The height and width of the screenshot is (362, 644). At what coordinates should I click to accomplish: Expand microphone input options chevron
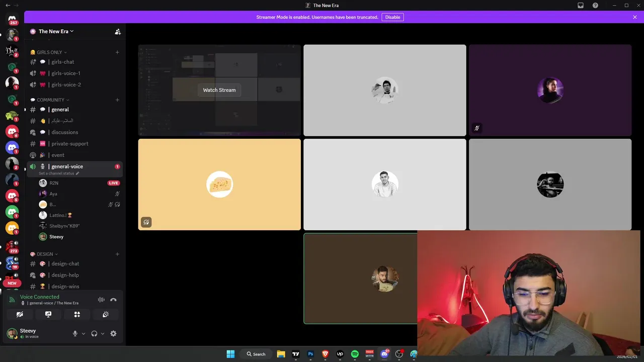click(x=84, y=333)
